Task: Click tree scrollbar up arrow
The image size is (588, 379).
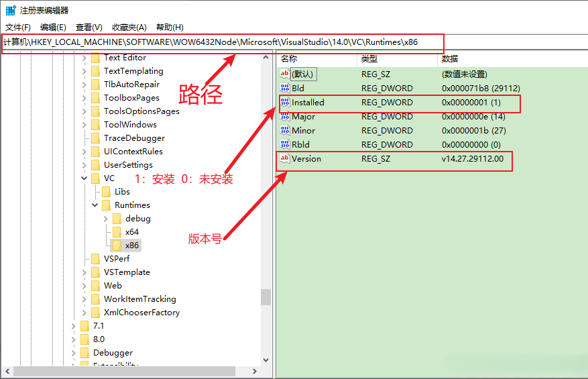Action: [266, 58]
